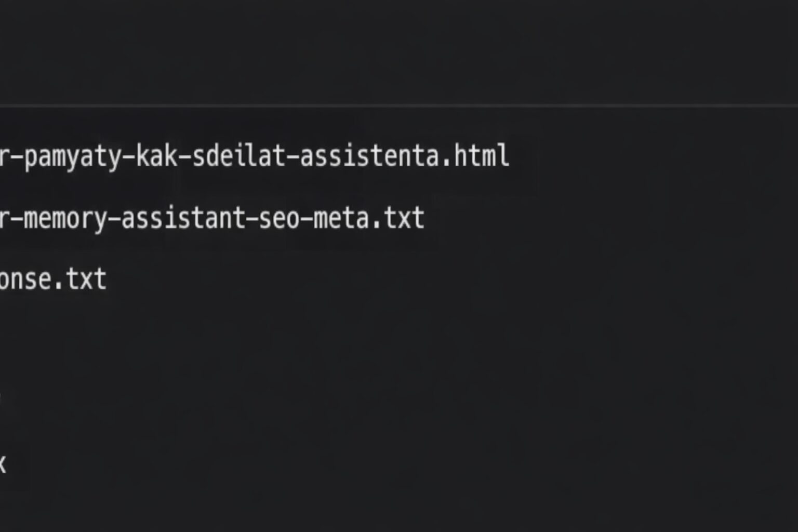Open the pamyaty-kak-sdeilat-assistenta.html file
The width and height of the screenshot is (798, 532).
coord(254,156)
